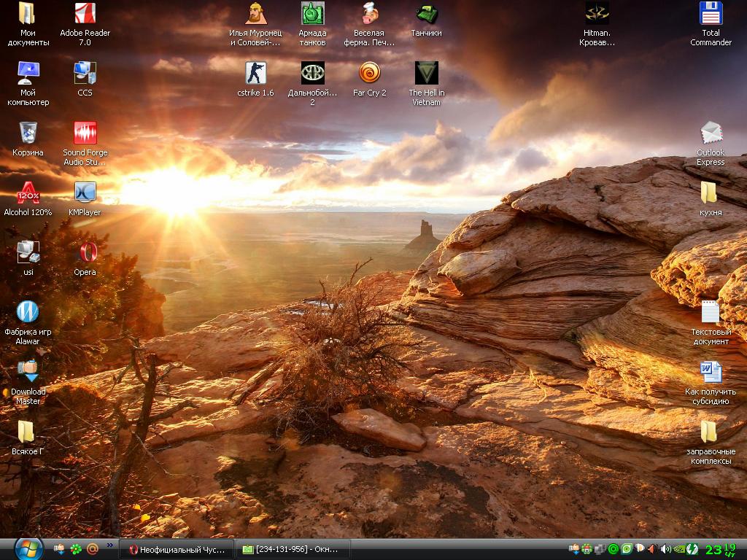Click the green taskbar clock
This screenshot has height=560, width=747.
tap(720, 549)
